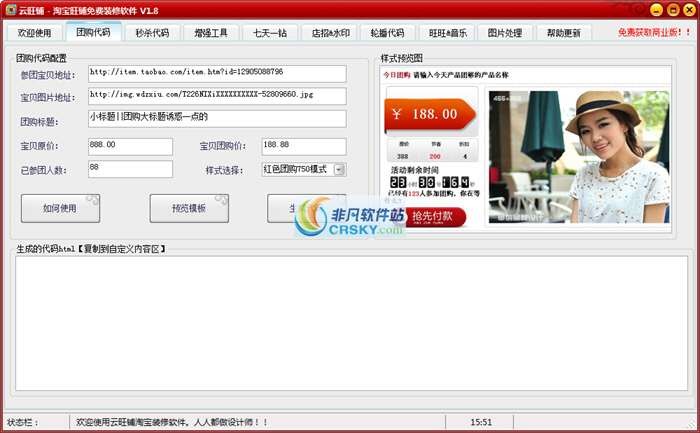The image size is (700, 433).
Task: Focus the 团购标题 text field
Action: point(217,119)
